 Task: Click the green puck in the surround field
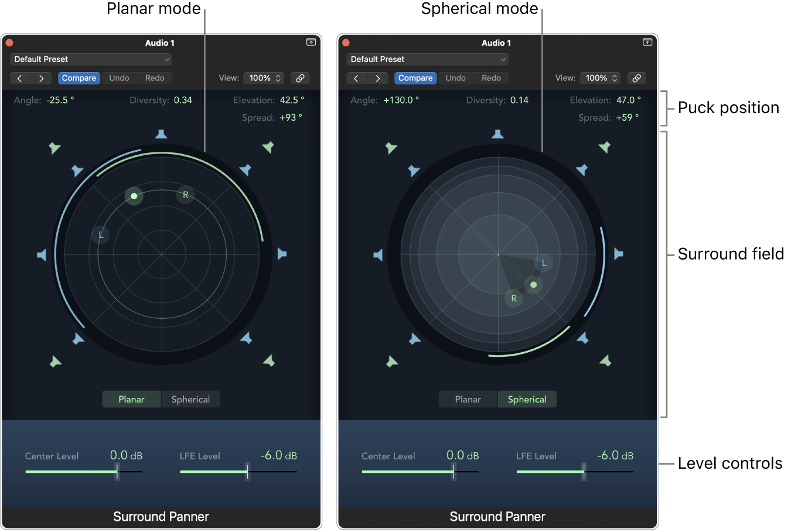134,196
